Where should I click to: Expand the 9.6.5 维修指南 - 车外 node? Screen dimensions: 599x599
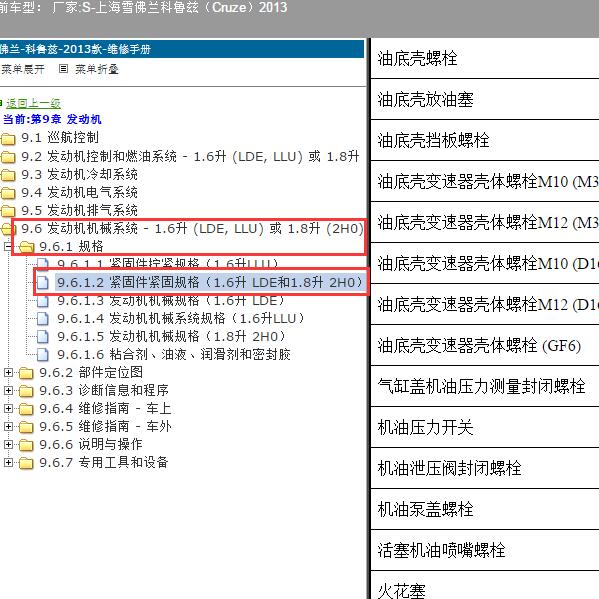(x=8, y=426)
